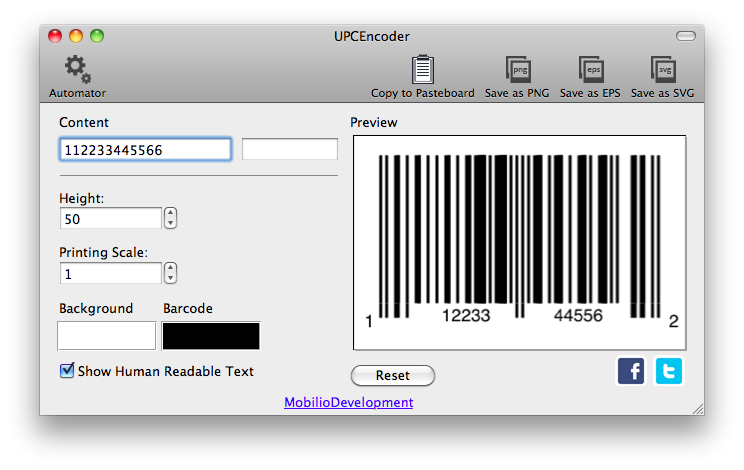This screenshot has width=744, height=470.
Task: Share via the Facebook icon
Action: pyautogui.click(x=631, y=371)
